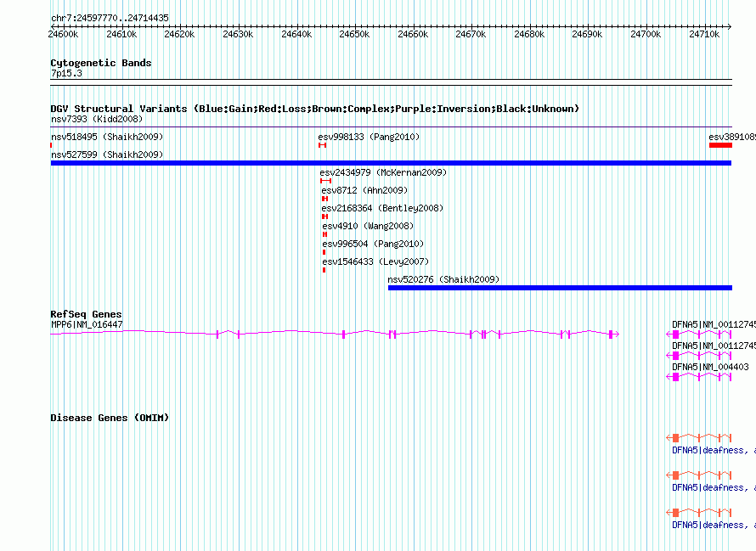Viewport: 756px width, 551px height.
Task: Click the esv1546433 (Levy2007) label
Action: click(x=375, y=261)
